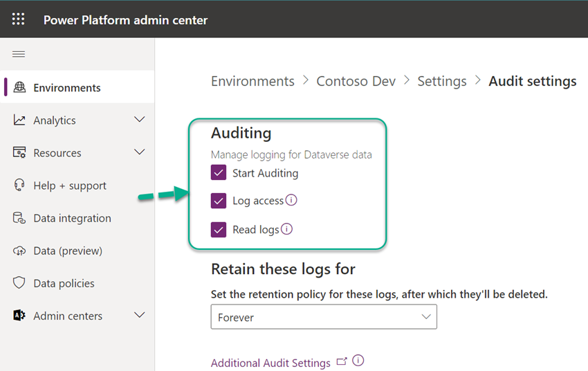Click the Data integration database icon

(x=19, y=217)
